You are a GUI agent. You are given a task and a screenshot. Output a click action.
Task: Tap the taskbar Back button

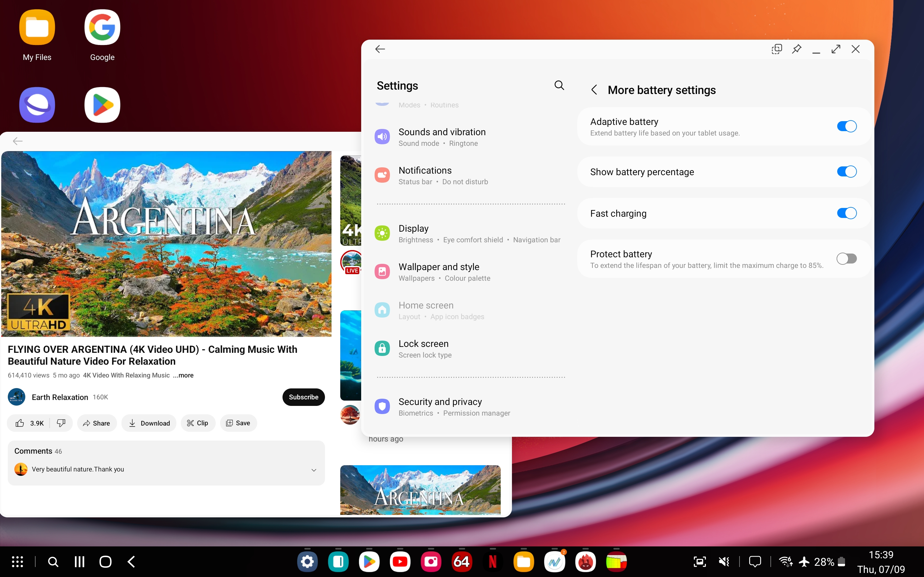point(131,562)
